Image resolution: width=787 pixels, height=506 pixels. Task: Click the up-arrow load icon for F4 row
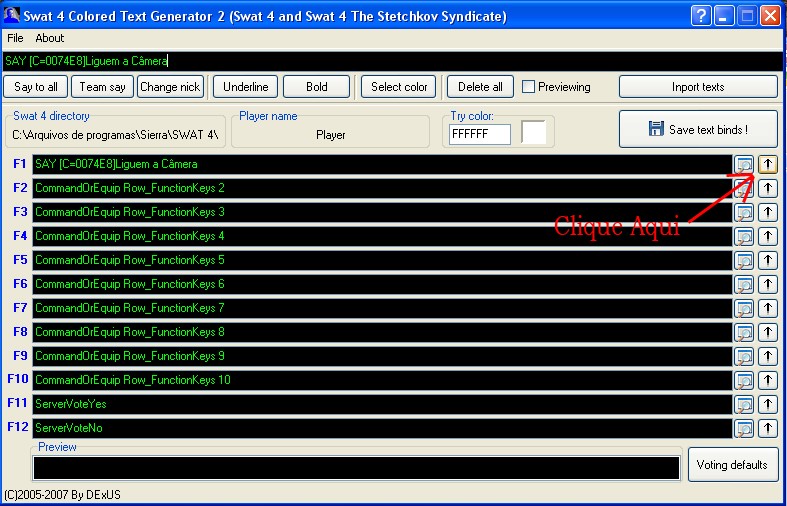point(767,236)
